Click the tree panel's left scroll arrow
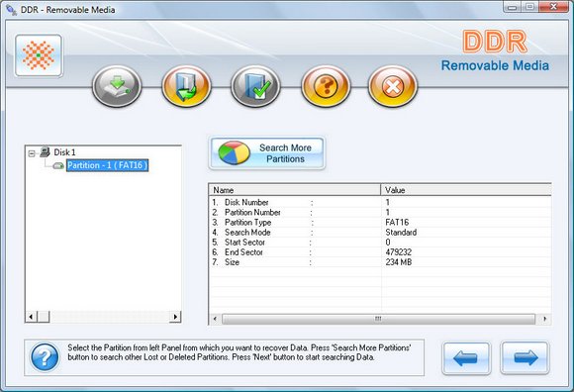This screenshot has width=574, height=392. pyautogui.click(x=31, y=317)
